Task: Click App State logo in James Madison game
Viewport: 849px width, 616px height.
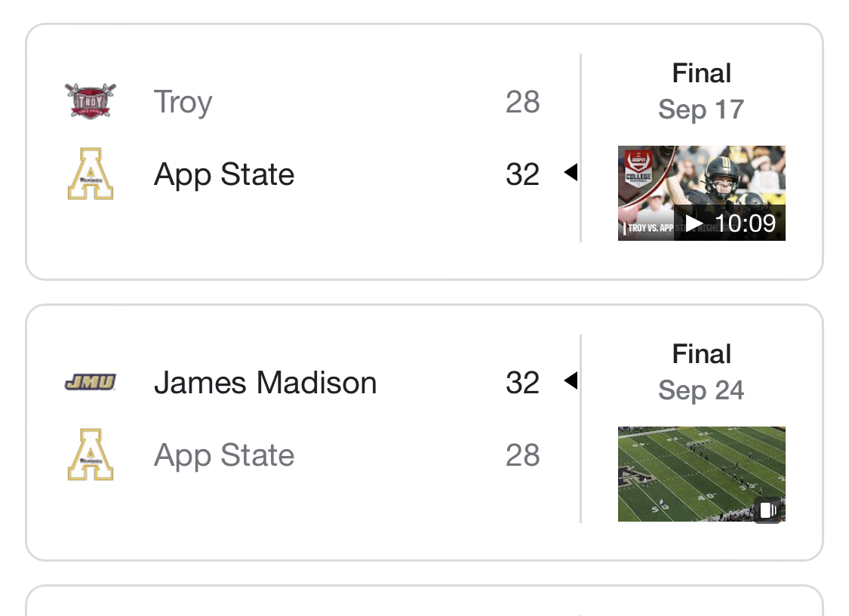Action: pyautogui.click(x=90, y=454)
